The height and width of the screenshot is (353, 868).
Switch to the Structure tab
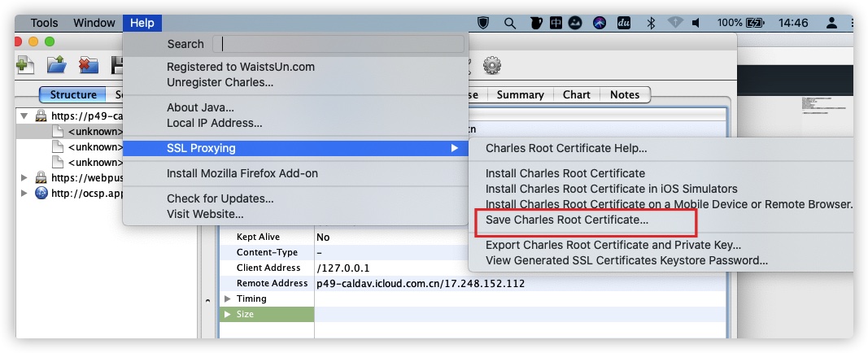pos(72,94)
